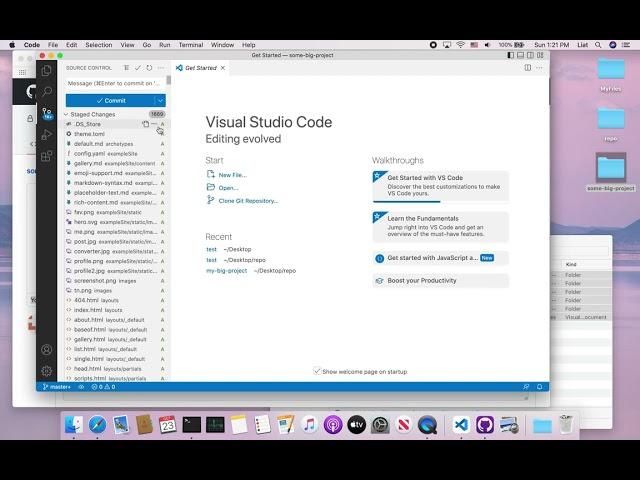This screenshot has width=640, height=480.
Task: Unstage .DS_Store with the minus icon
Action: click(x=154, y=124)
